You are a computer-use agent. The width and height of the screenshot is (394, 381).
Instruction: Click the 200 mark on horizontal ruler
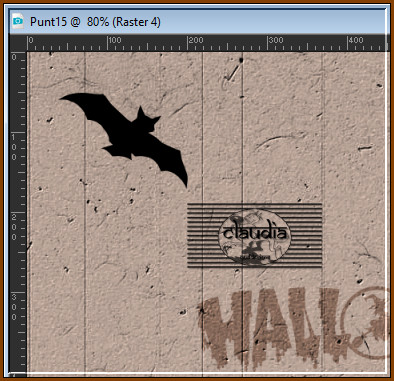(x=196, y=40)
